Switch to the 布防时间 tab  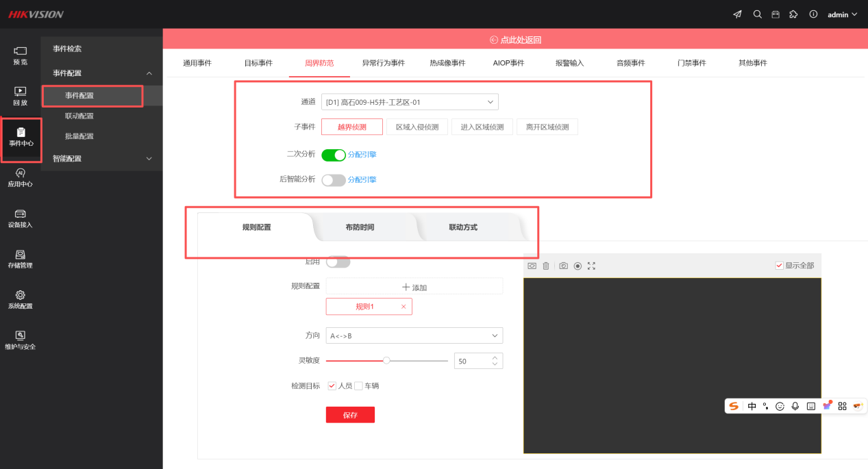point(360,227)
